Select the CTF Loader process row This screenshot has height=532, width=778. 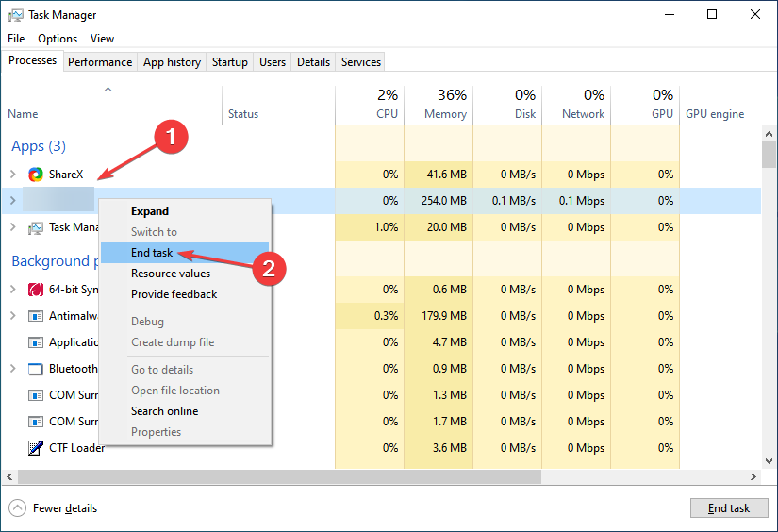[381, 448]
